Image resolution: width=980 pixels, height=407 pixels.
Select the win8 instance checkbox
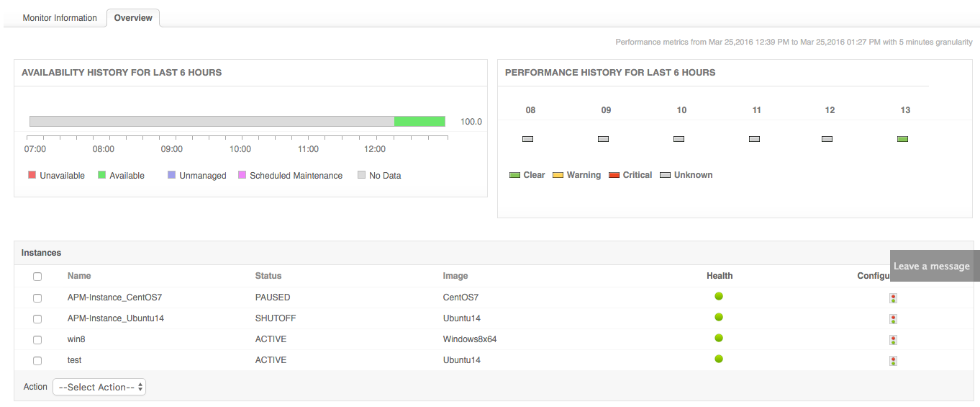tap(37, 339)
